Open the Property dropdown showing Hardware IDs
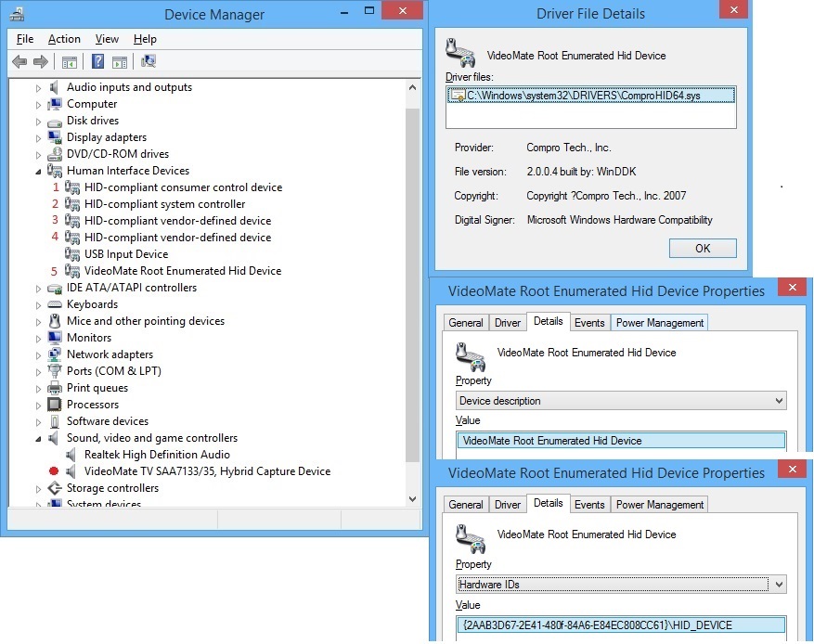The width and height of the screenshot is (814, 644). click(621, 585)
